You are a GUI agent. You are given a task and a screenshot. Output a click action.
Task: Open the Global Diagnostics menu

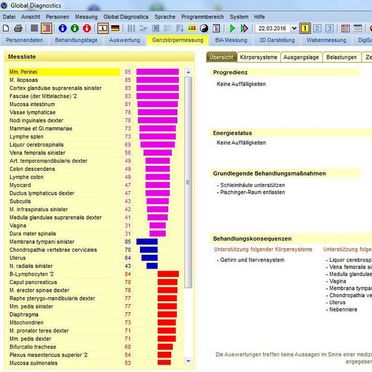[126, 17]
